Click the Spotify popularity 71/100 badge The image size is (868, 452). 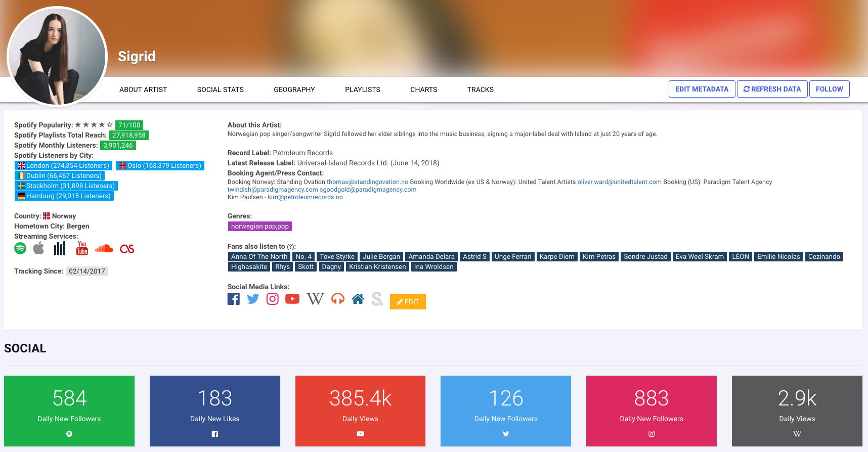click(129, 125)
